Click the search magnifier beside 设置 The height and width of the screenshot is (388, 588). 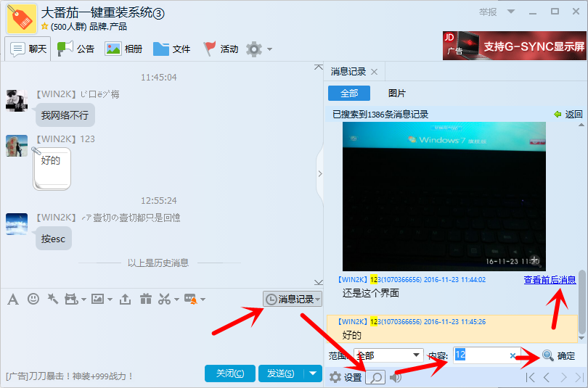[375, 377]
